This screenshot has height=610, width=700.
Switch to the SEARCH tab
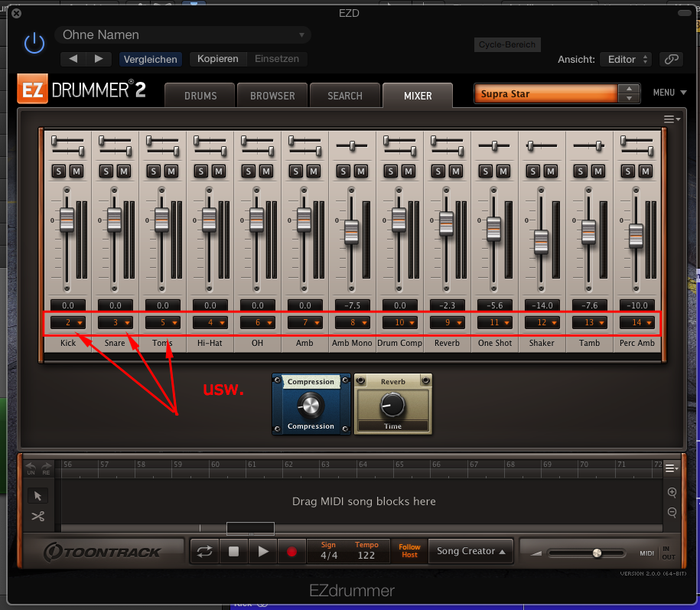pyautogui.click(x=344, y=96)
